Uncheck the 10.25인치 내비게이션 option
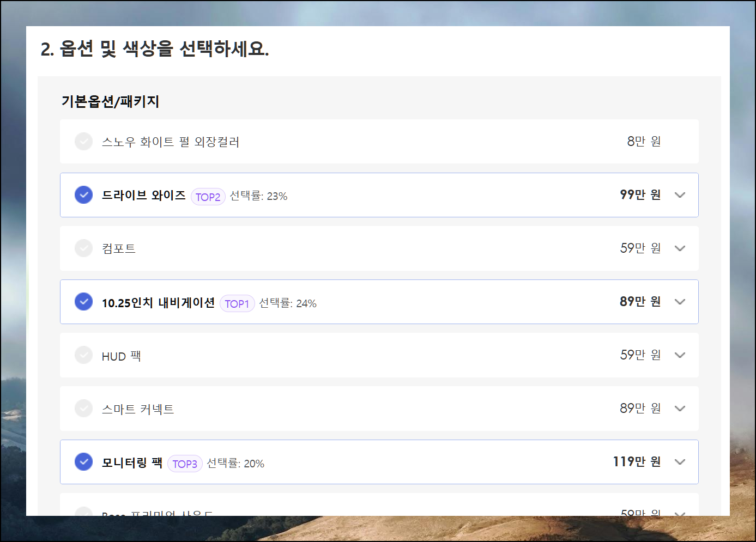The width and height of the screenshot is (756, 542). tap(83, 302)
